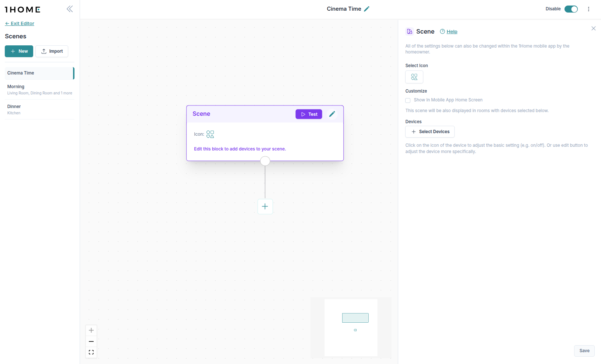Open the three-dot more options menu
The image size is (601, 364).
(x=588, y=9)
